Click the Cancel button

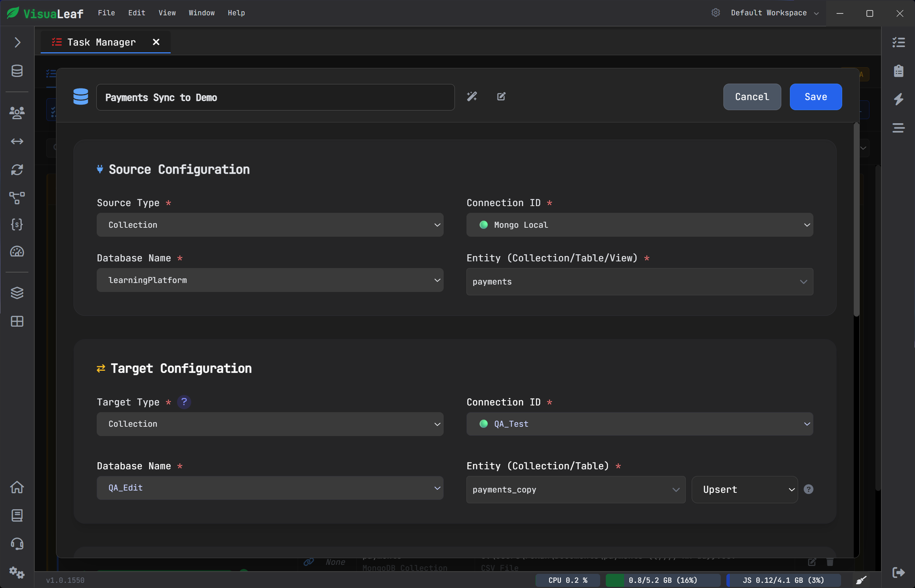pyautogui.click(x=752, y=97)
